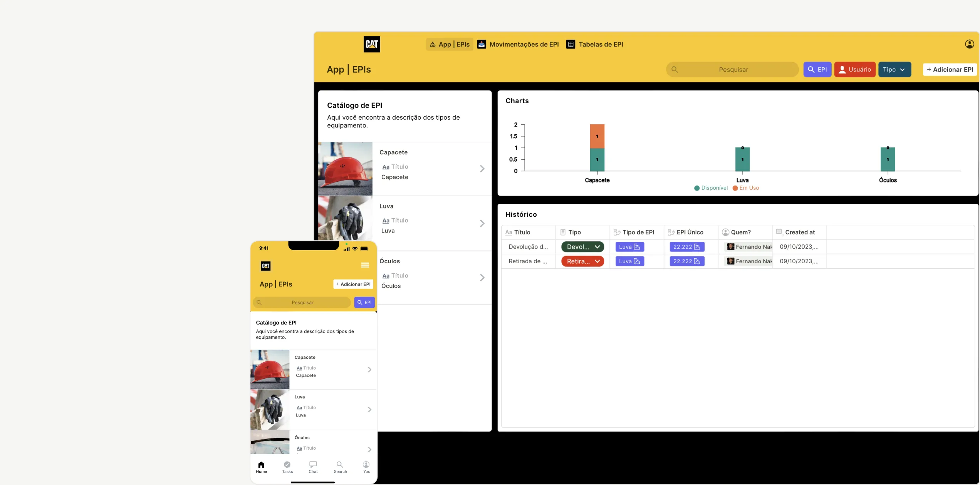
Task: Tap the Tasks icon in phone bottom bar
Action: (287, 465)
